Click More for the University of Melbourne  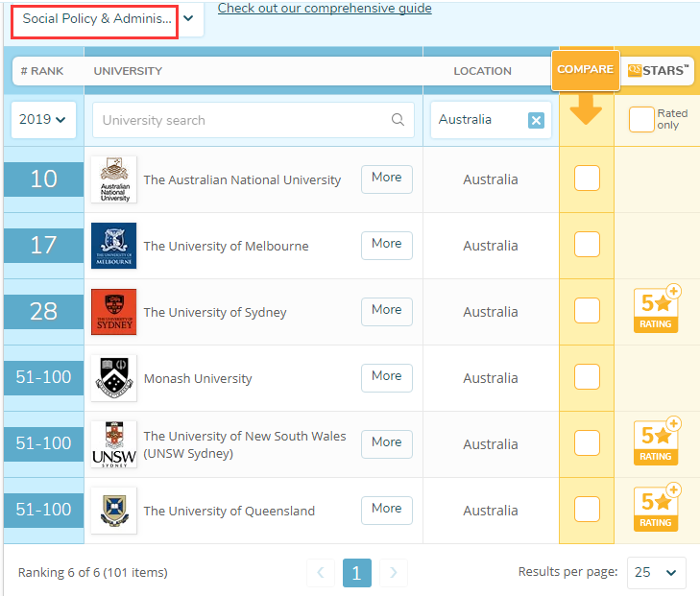click(x=386, y=245)
